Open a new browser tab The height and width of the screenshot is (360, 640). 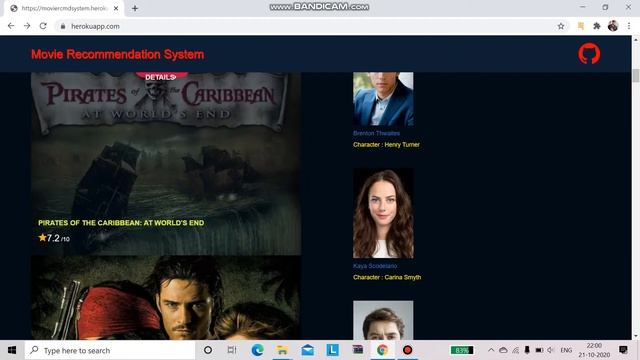(x=135, y=8)
